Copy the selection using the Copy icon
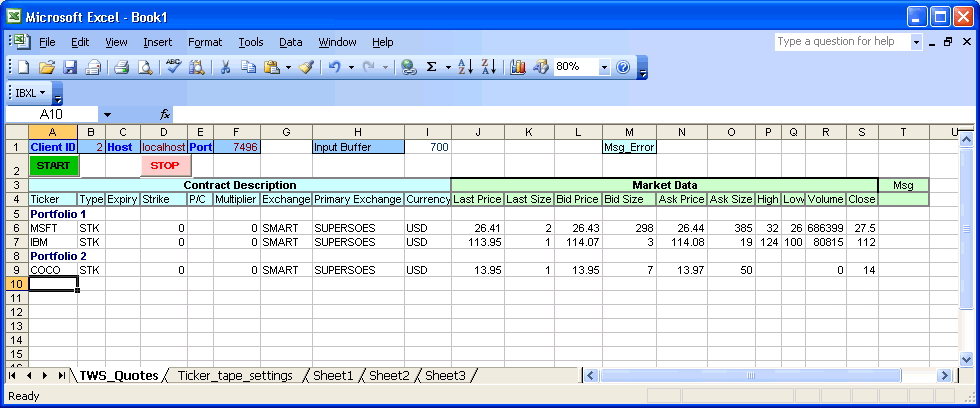 coord(249,67)
